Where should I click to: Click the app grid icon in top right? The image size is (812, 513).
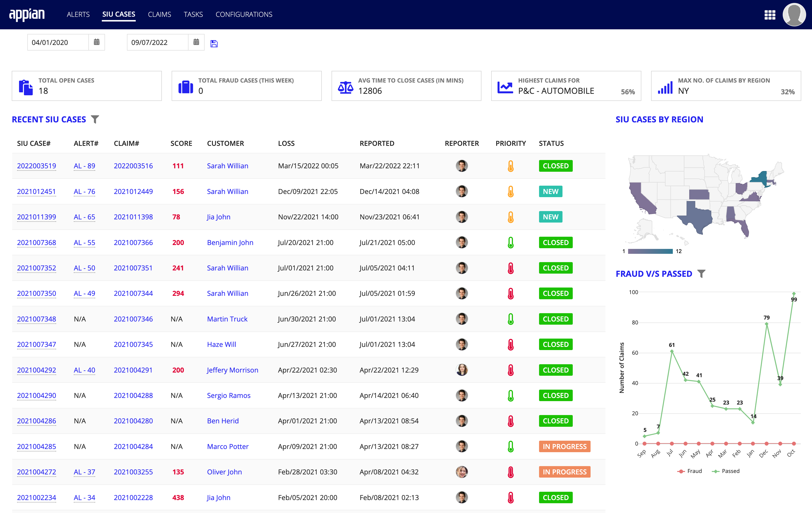tap(770, 14)
